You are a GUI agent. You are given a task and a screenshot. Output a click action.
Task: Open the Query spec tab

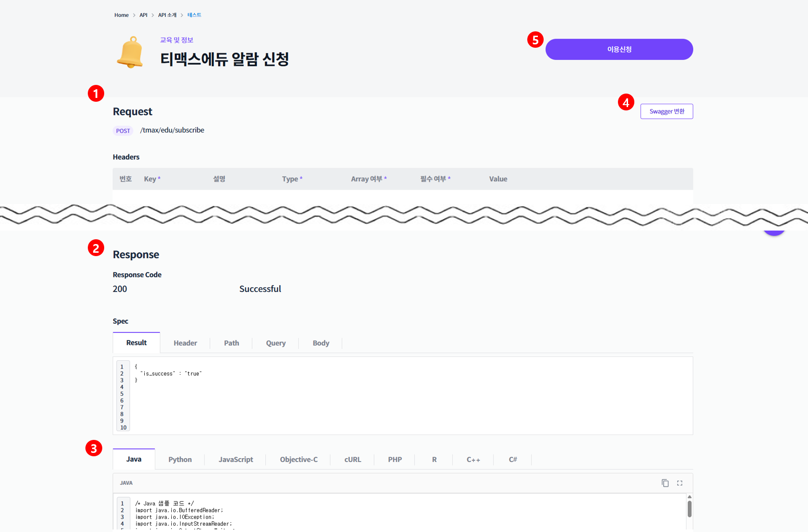click(x=276, y=343)
